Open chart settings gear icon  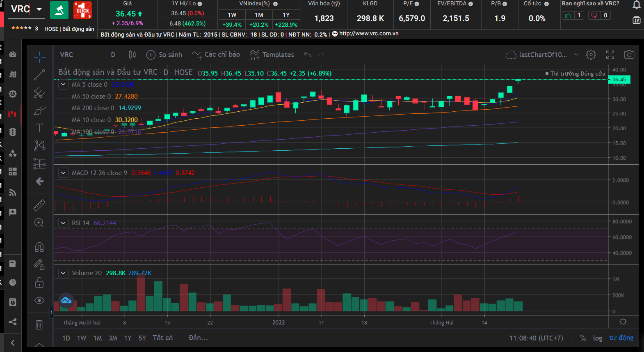(591, 55)
